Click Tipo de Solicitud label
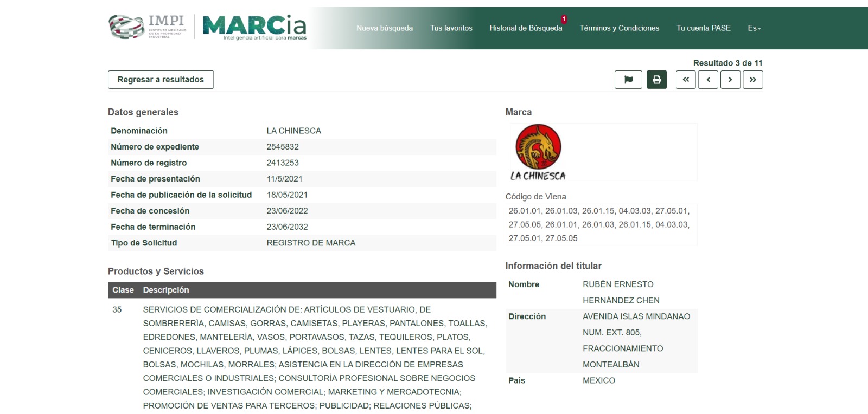Viewport: 868px width, 414px height. point(144,243)
